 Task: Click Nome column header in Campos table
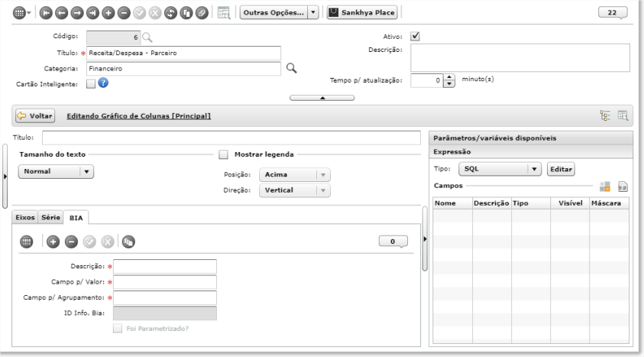(x=452, y=203)
